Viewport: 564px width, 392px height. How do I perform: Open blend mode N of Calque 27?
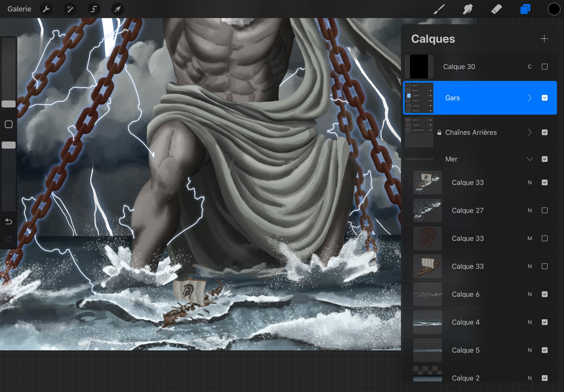click(530, 210)
